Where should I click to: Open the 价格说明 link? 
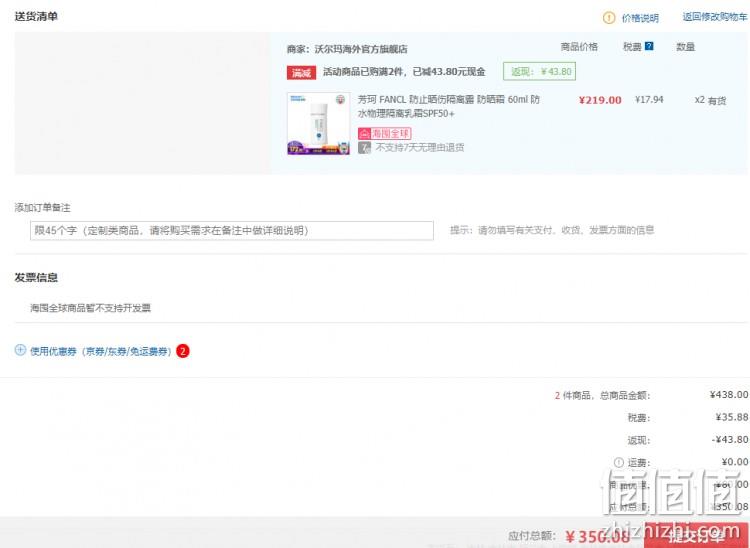coord(640,18)
